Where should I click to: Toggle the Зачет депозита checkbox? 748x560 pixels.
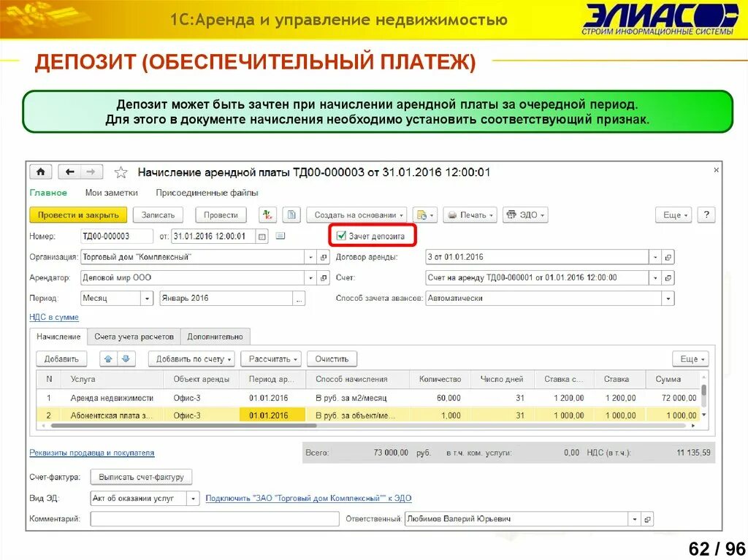point(341,236)
